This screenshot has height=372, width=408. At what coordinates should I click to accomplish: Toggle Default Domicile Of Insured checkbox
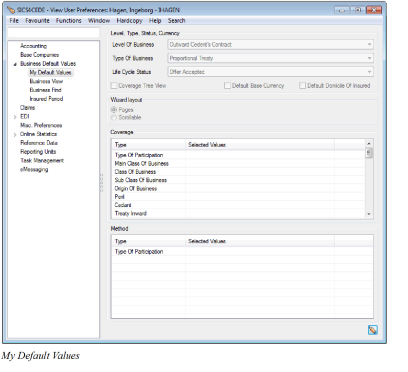coord(302,86)
